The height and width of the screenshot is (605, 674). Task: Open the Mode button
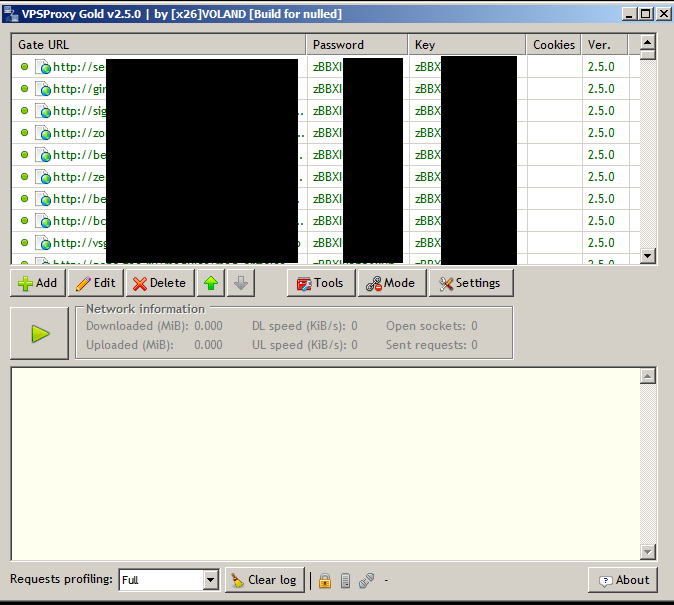[x=392, y=283]
